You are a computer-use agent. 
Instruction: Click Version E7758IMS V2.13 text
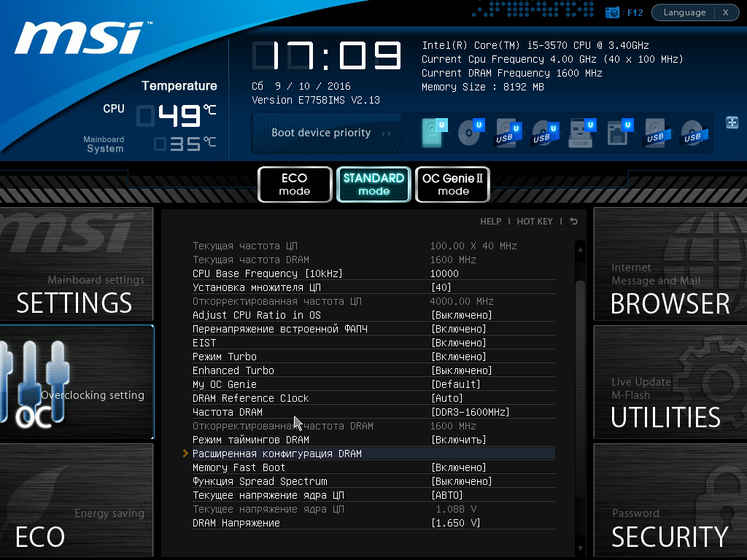[x=316, y=100]
